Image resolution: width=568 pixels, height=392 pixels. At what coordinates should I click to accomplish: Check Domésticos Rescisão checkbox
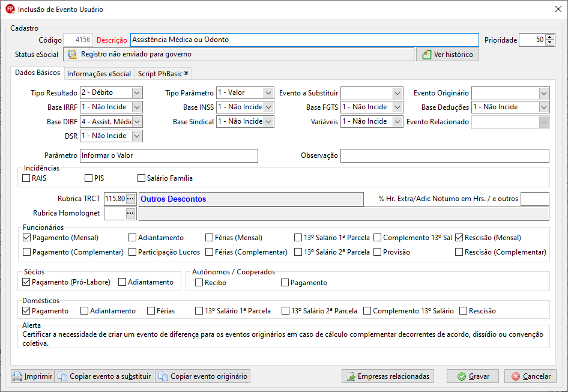tap(463, 311)
